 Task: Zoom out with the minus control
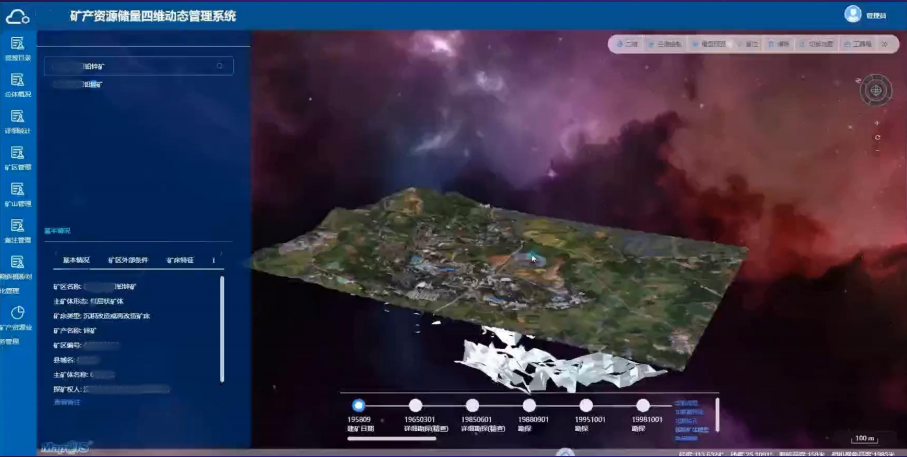[x=877, y=150]
